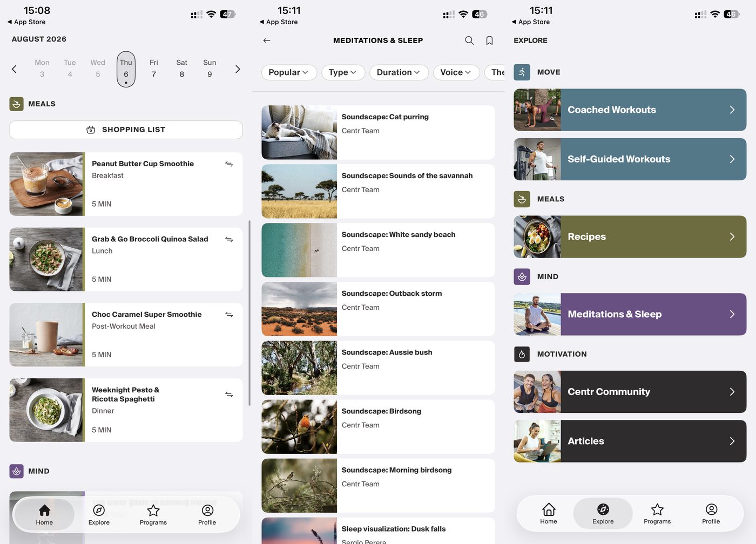Open the Voice filter dropdown
Viewport: 756px width, 544px height.
click(456, 72)
